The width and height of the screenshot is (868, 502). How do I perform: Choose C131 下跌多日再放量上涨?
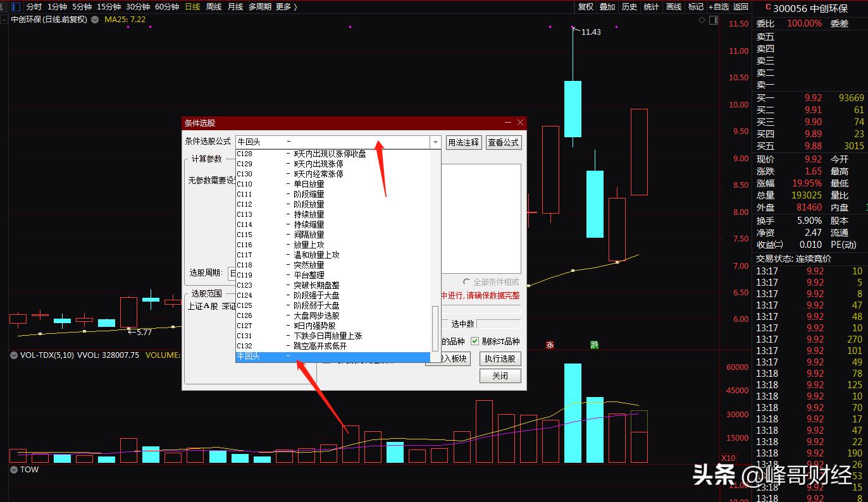pos(333,336)
